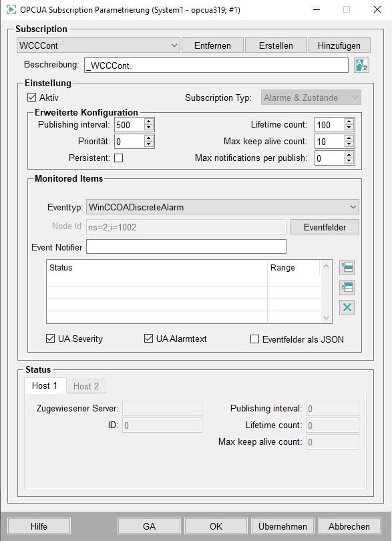This screenshot has width=392, height=541.
Task: Click the Eventfelder button
Action: point(325,227)
